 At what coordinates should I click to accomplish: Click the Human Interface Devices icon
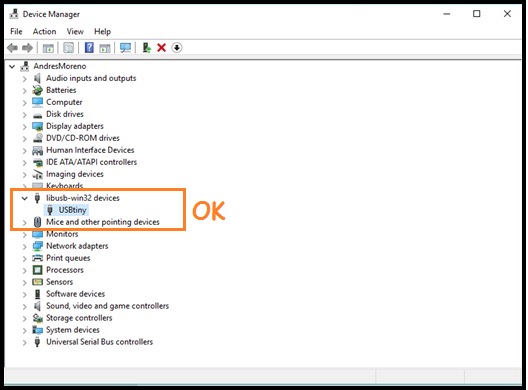(37, 150)
